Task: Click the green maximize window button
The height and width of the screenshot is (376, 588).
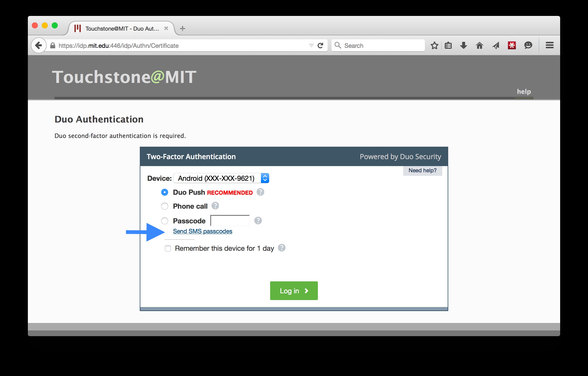Action: pos(55,25)
